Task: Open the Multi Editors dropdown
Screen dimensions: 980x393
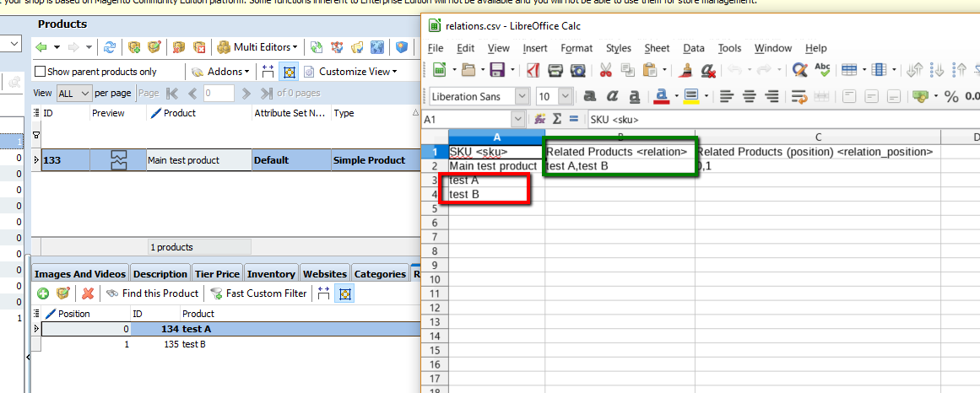Action: [257, 47]
